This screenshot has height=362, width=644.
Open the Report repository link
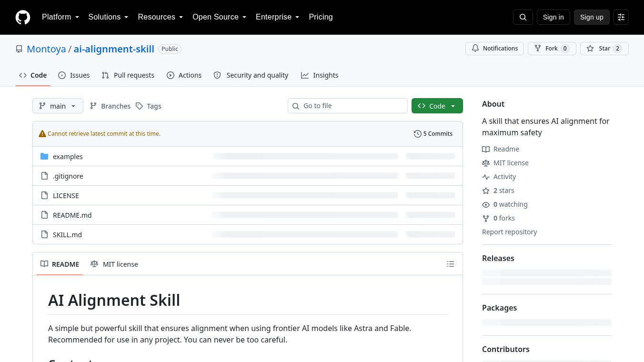pyautogui.click(x=509, y=232)
